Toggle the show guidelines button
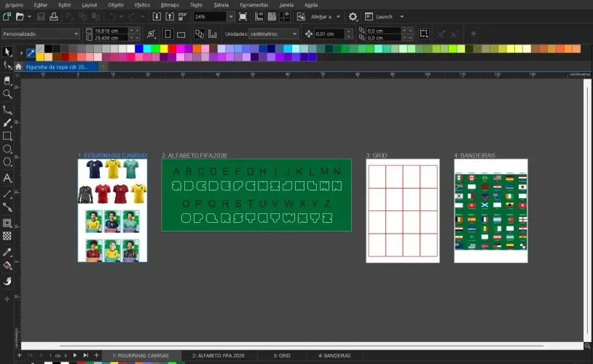The image size is (593, 364). tap(285, 17)
